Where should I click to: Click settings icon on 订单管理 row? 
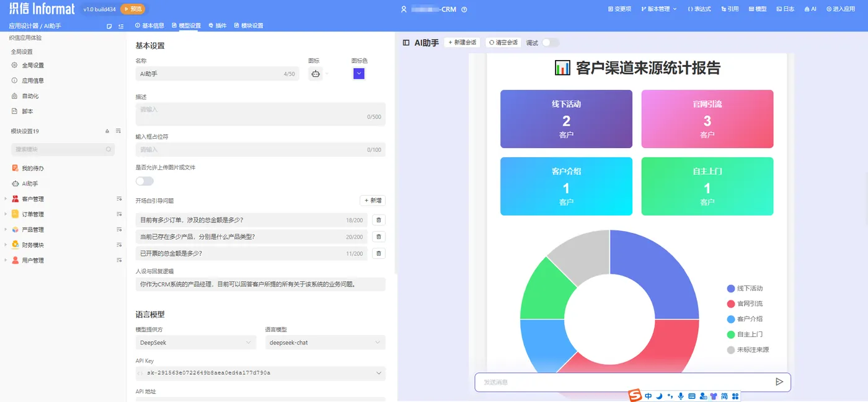point(119,214)
